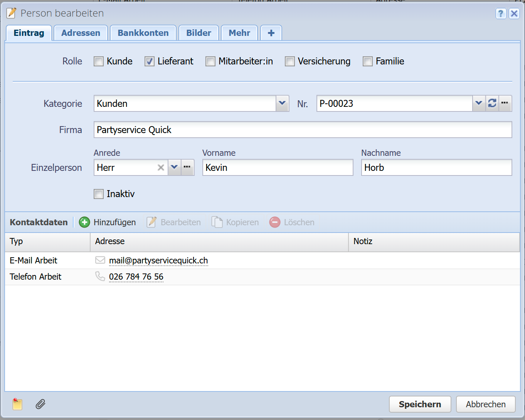Add a new tab with the plus tab

click(271, 33)
